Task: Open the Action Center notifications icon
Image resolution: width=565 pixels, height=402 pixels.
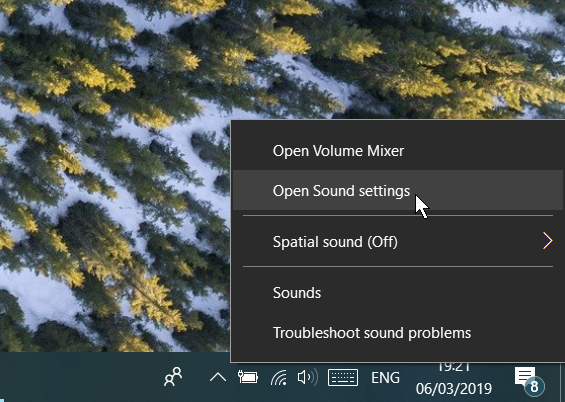Action: pos(525,376)
